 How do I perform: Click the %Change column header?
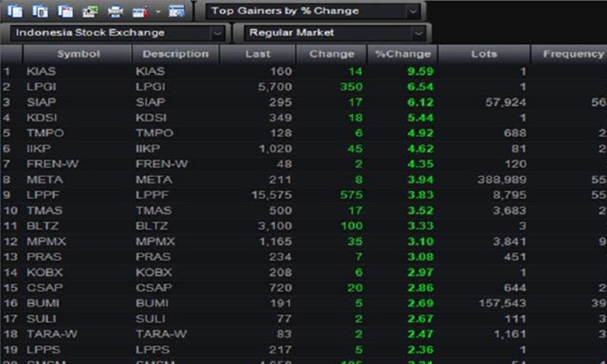403,54
